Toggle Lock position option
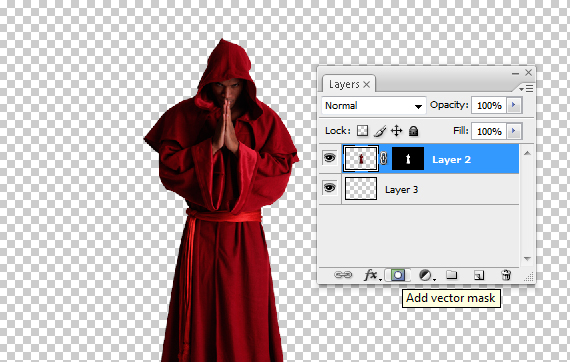The width and height of the screenshot is (570, 362). pos(396,131)
